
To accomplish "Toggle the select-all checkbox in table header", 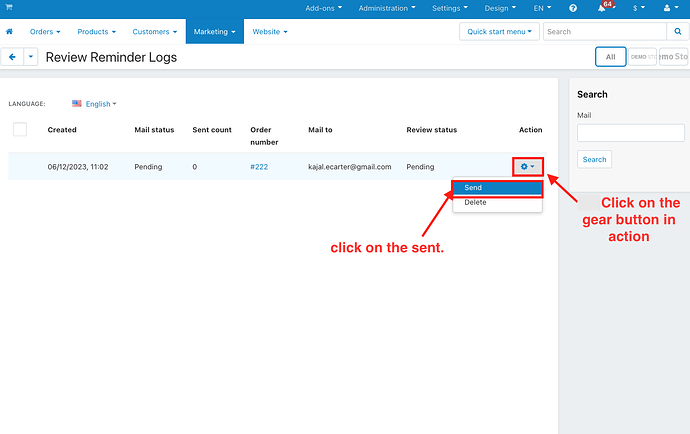I will pos(20,129).
